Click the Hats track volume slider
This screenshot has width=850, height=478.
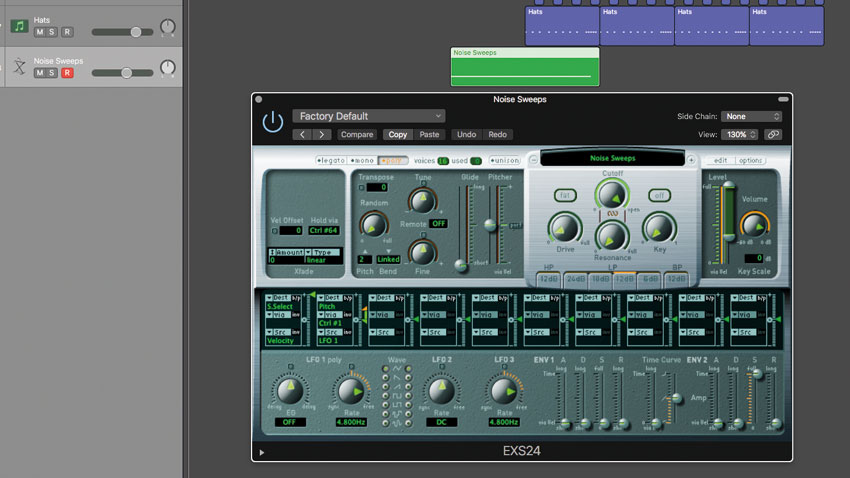coord(123,32)
